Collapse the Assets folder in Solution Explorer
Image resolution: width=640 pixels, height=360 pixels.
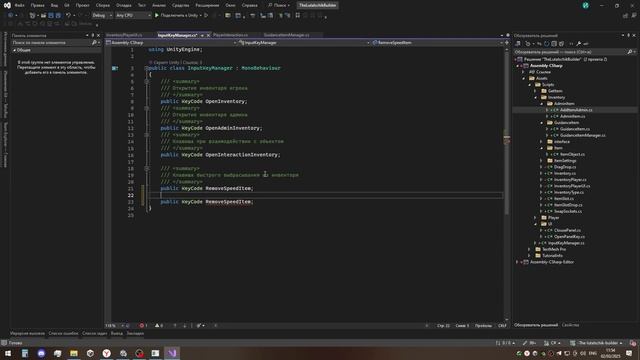524,78
